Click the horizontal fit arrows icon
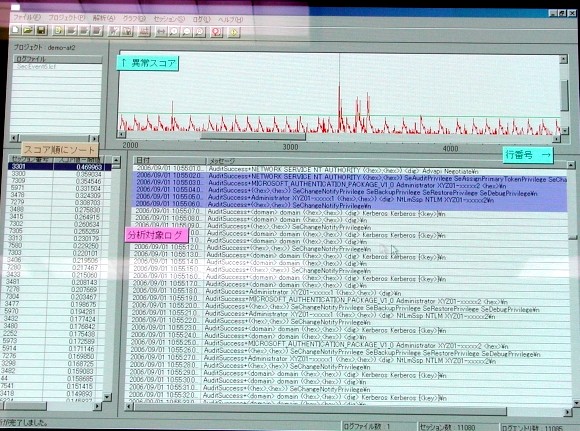This screenshot has height=431, width=580. click(x=161, y=32)
